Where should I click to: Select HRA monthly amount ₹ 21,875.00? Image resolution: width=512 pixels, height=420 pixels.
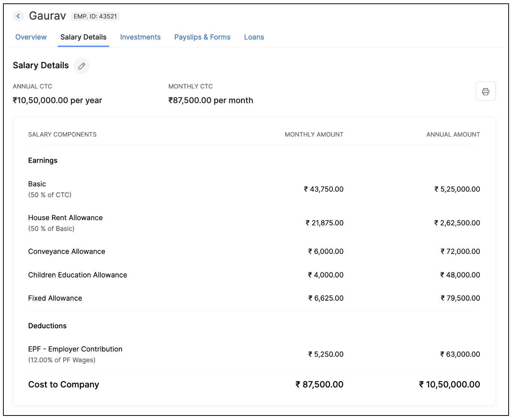(x=324, y=223)
